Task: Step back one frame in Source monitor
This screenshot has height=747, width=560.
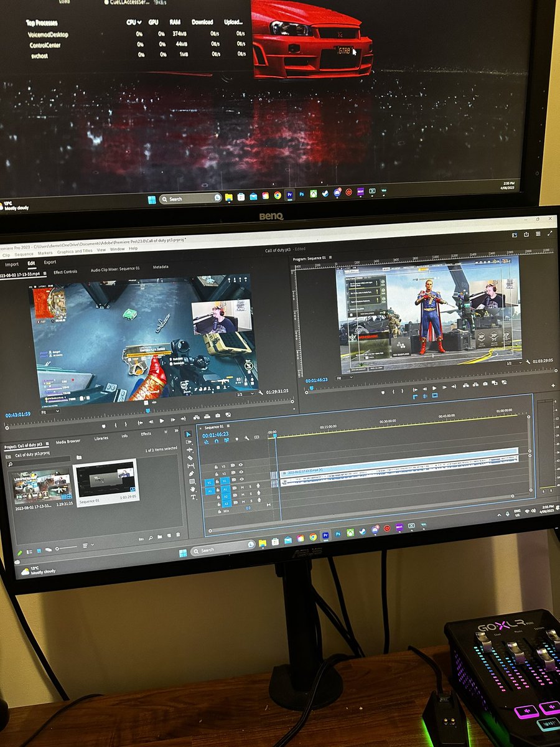Action: point(150,421)
